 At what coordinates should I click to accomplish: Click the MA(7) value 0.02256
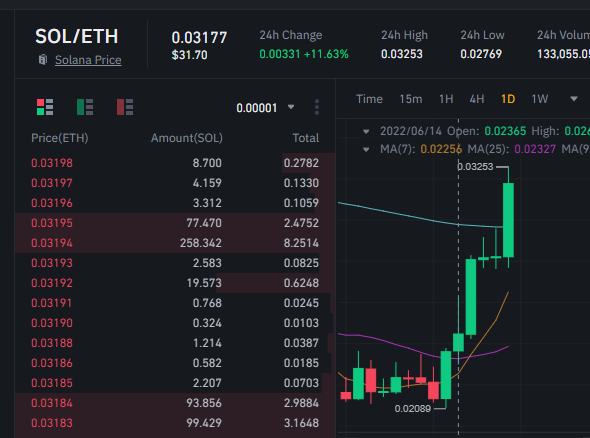441,149
